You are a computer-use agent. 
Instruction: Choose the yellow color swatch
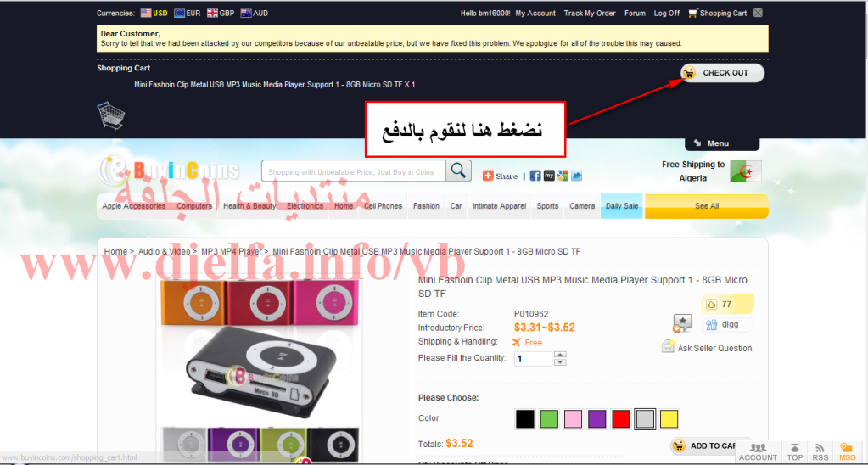(669, 418)
